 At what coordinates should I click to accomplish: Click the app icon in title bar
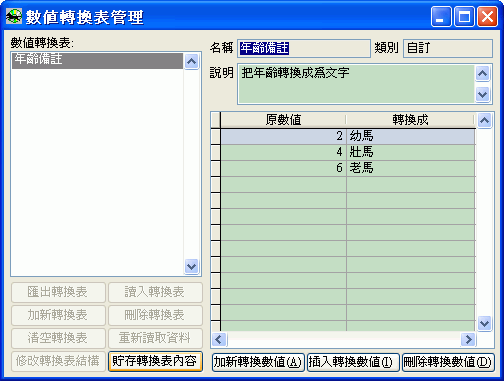click(14, 16)
